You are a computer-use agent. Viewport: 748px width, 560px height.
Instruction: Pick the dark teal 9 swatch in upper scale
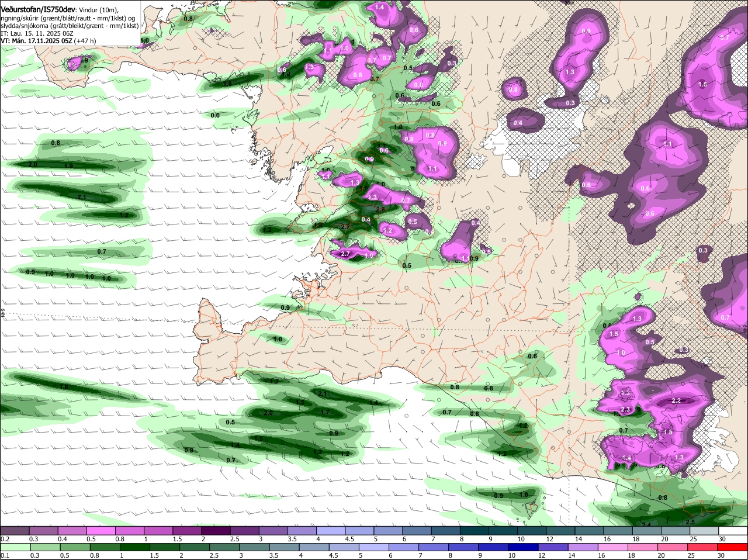(x=504, y=530)
